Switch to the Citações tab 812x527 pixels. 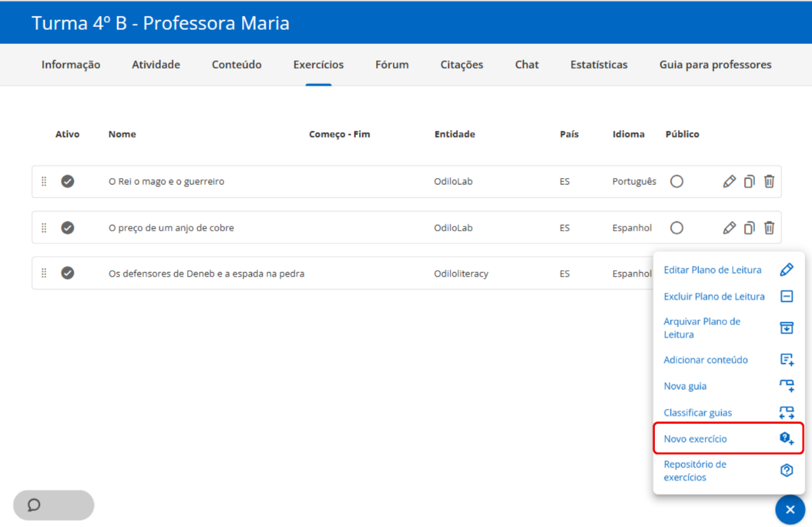462,64
